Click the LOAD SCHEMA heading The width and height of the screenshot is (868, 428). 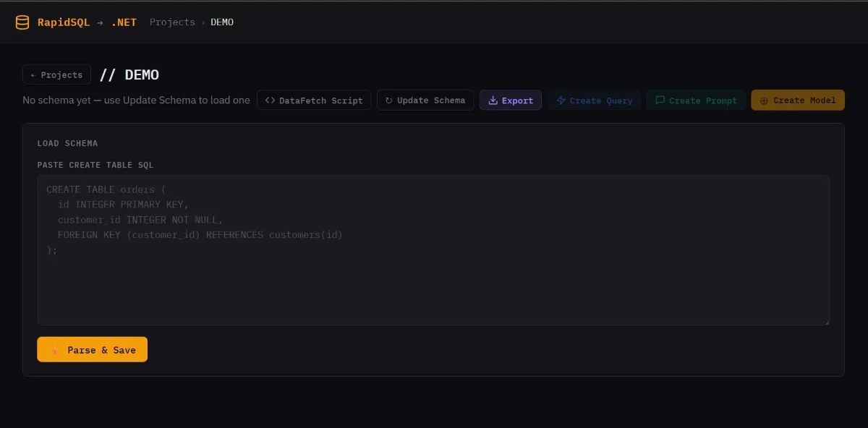pyautogui.click(x=67, y=143)
